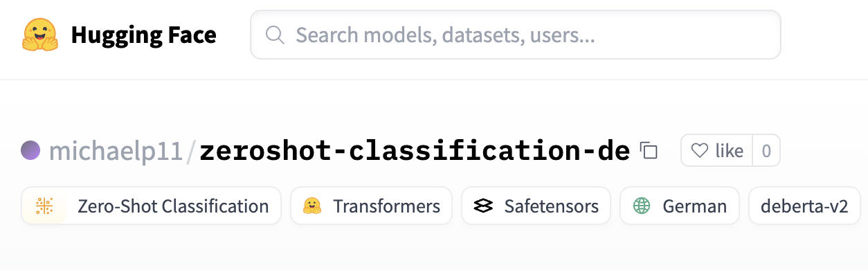868x270 pixels.
Task: Click the orange Zero-Shot Classification grid icon
Action: [x=44, y=206]
